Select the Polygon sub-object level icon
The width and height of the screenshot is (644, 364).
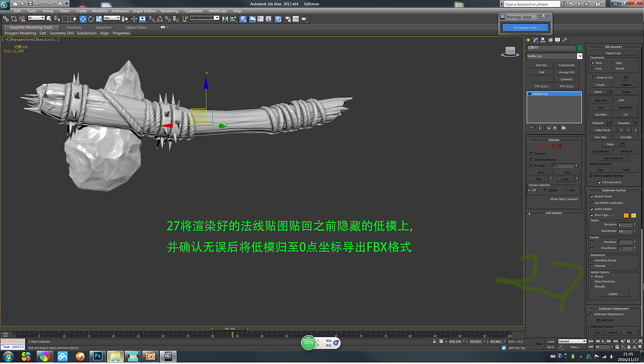(554, 147)
